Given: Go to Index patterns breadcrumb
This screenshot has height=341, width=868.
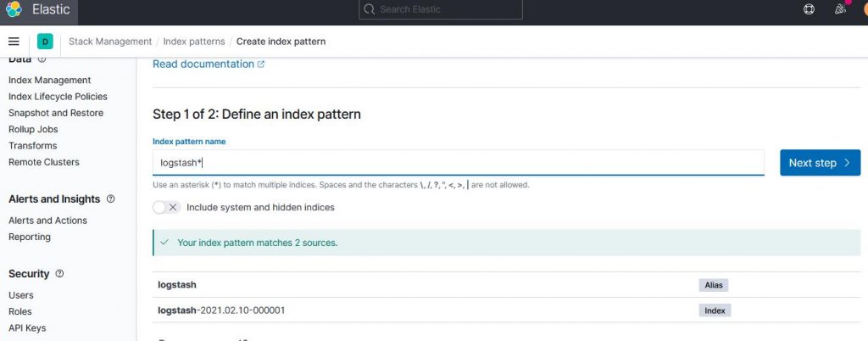Looking at the screenshot, I should click(194, 42).
